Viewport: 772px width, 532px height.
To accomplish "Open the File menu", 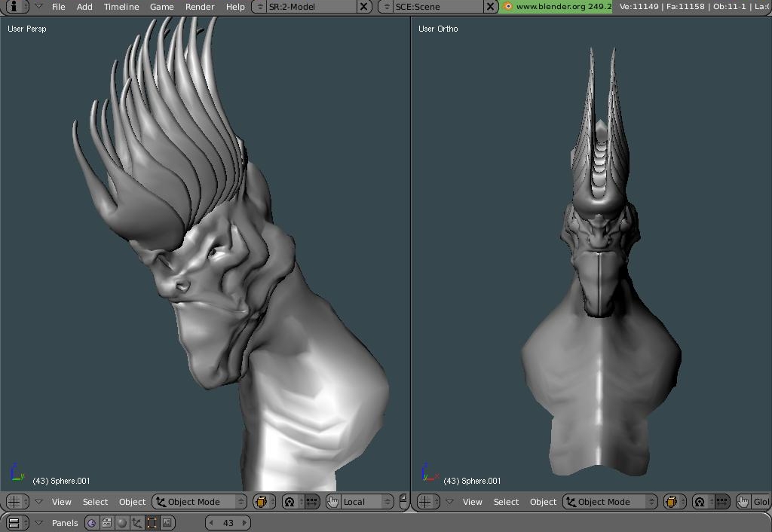I will (58, 7).
